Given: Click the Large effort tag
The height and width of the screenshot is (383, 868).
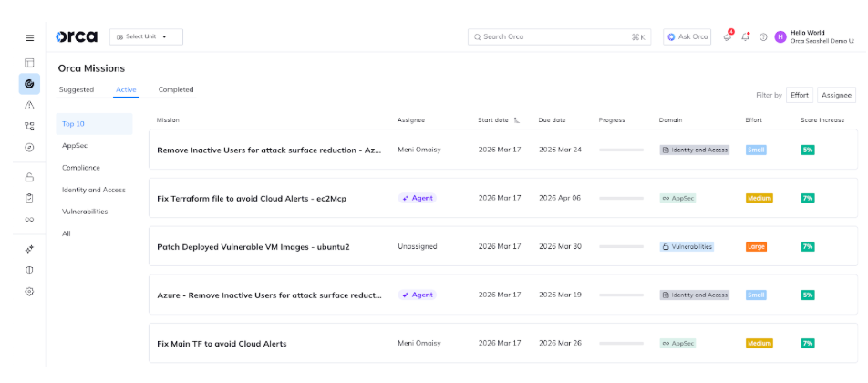Looking at the screenshot, I should point(756,246).
